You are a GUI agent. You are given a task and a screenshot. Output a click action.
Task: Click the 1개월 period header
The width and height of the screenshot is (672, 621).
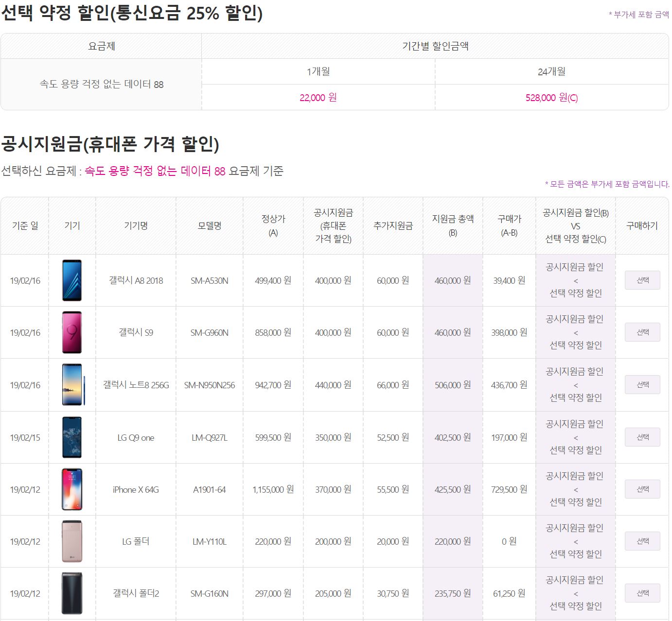click(318, 71)
